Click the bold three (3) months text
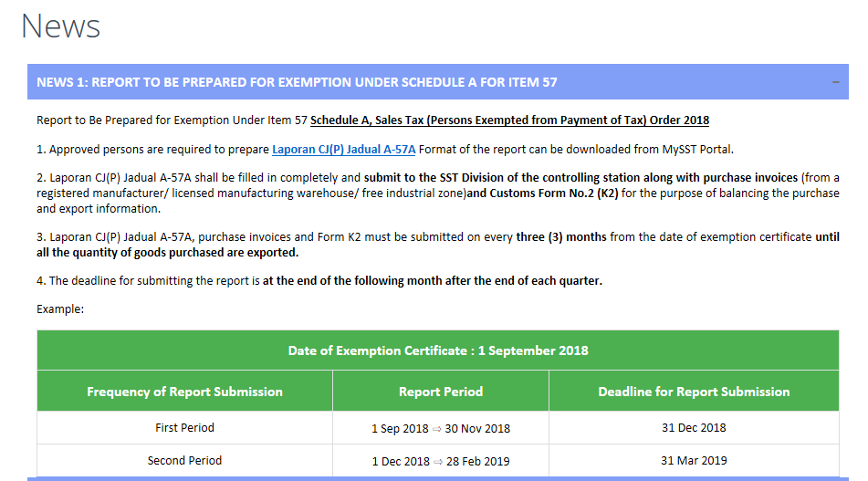The image size is (868, 481). pyautogui.click(x=561, y=237)
